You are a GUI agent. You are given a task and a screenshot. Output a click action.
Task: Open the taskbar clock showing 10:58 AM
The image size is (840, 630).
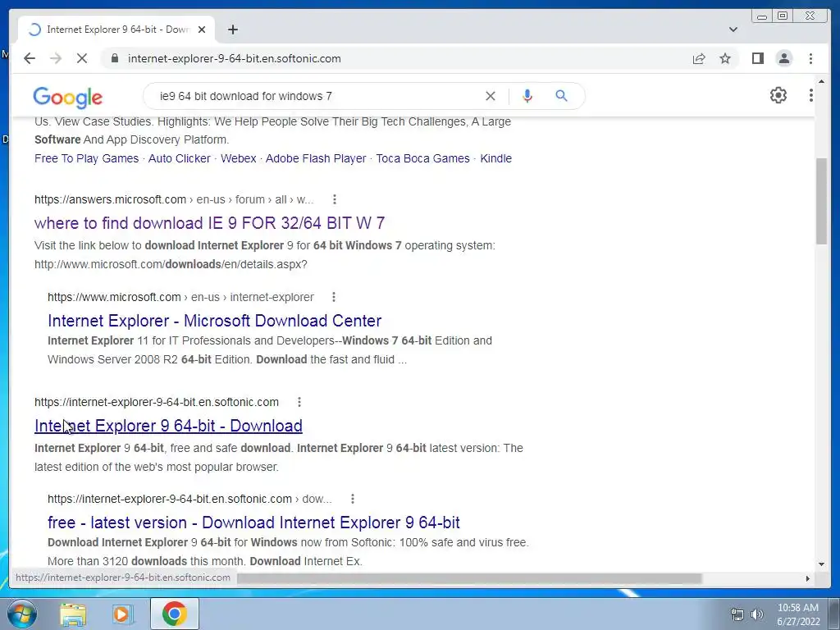[x=798, y=614]
